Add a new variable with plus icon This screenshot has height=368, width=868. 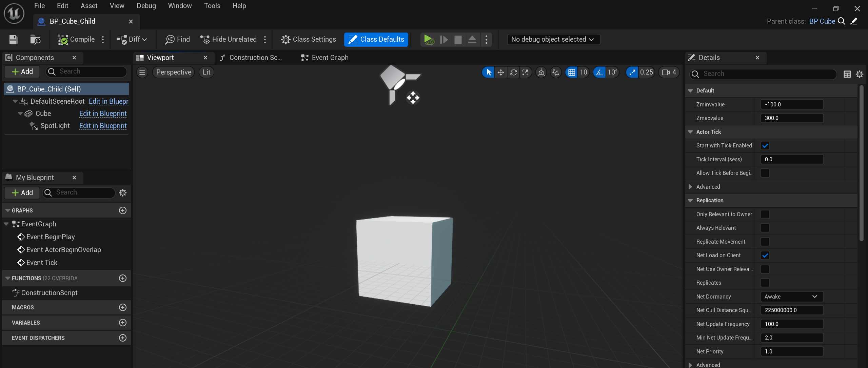pyautogui.click(x=123, y=323)
